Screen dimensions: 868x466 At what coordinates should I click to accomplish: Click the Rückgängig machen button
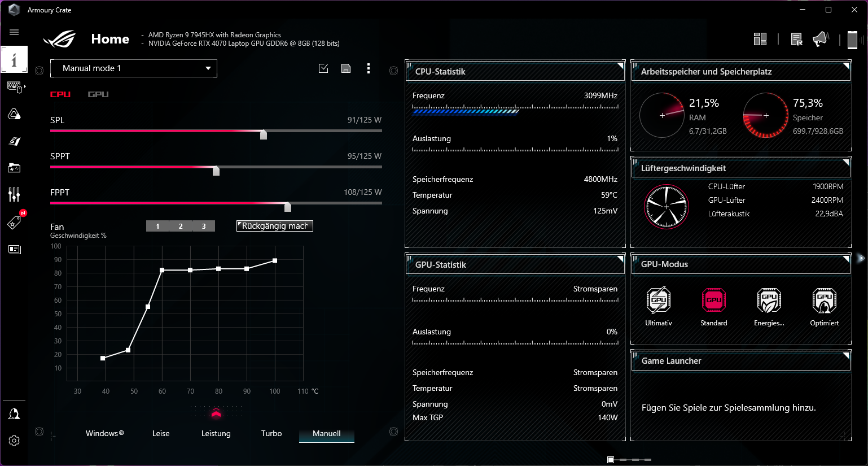[275, 226]
